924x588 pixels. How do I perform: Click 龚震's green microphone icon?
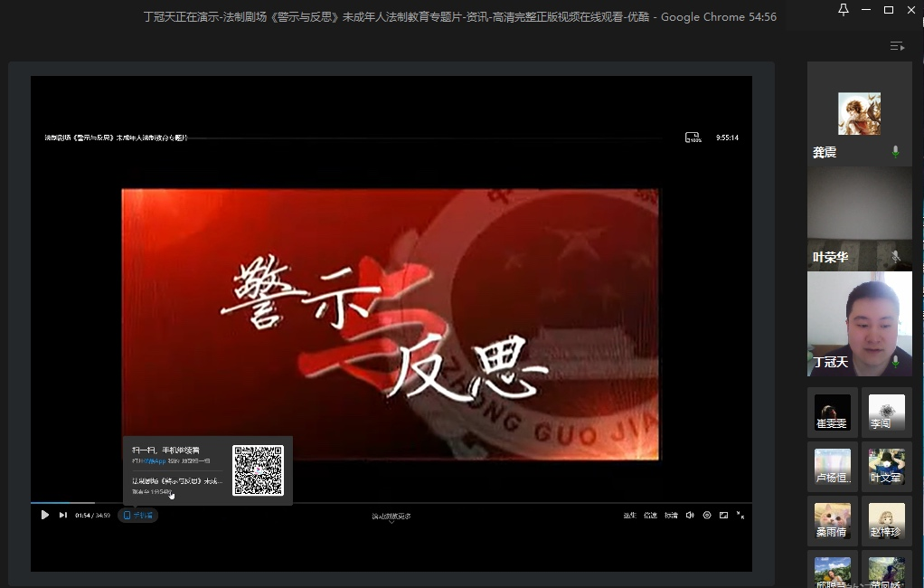tap(895, 152)
